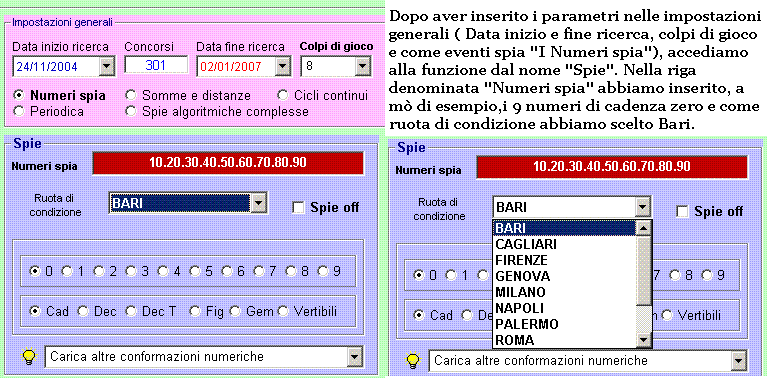Choose BARI in the open list
Screen dimensions: 774x378
pyautogui.click(x=564, y=227)
